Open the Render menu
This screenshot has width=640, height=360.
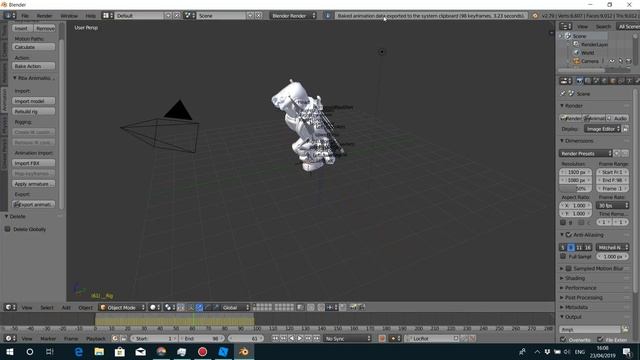tap(44, 16)
